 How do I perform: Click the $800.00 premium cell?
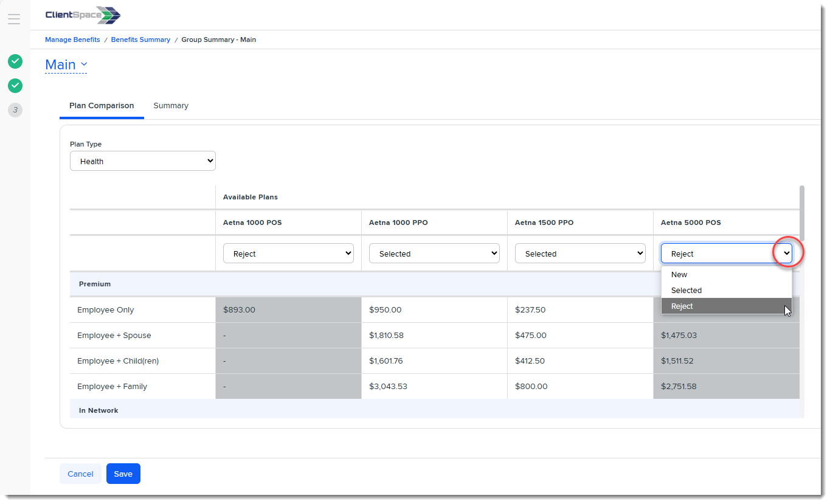point(580,386)
